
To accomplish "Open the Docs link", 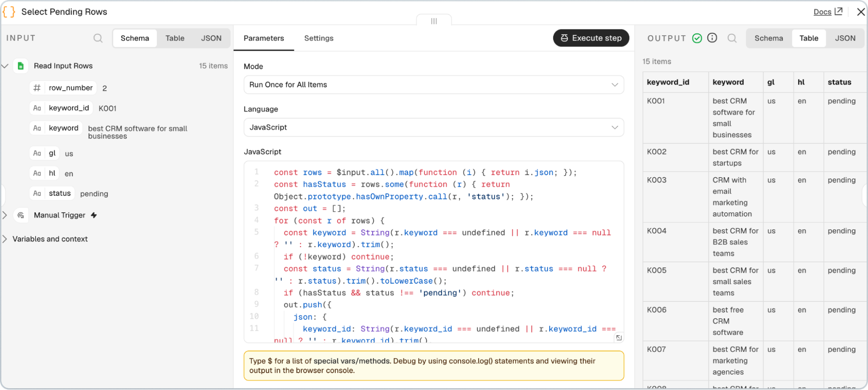I will [x=827, y=12].
